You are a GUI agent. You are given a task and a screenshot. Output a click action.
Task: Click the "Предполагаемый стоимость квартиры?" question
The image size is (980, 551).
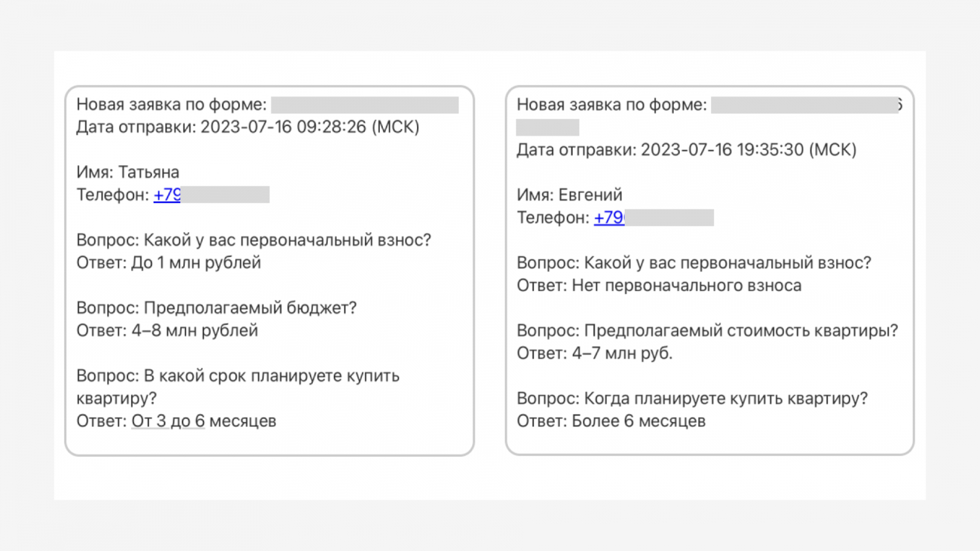[741, 331]
